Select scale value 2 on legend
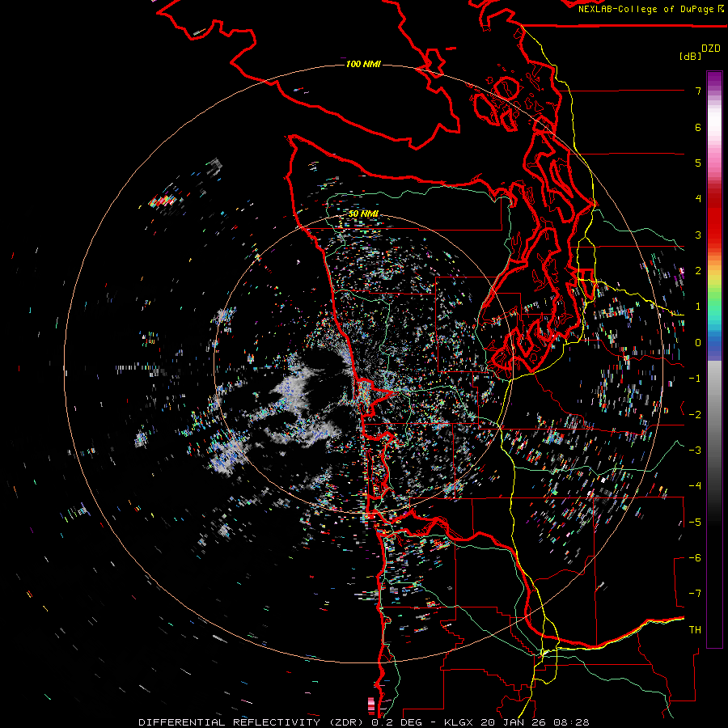Image resolution: width=728 pixels, height=728 pixels. pyautogui.click(x=698, y=271)
